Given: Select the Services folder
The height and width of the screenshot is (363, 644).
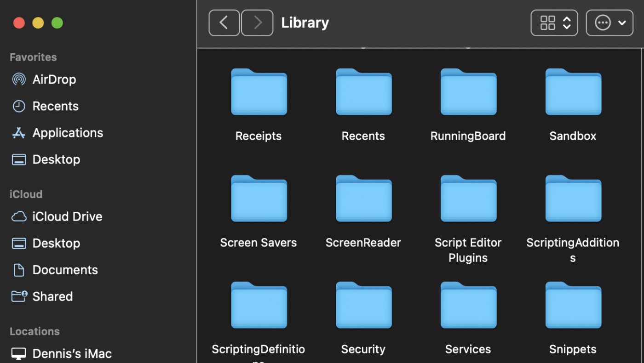Looking at the screenshot, I should 468,305.
